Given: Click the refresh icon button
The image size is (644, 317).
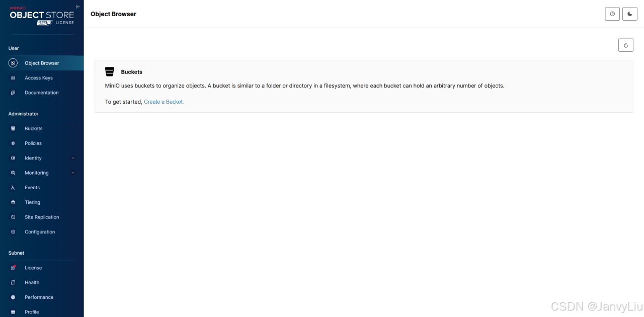Looking at the screenshot, I should (626, 45).
